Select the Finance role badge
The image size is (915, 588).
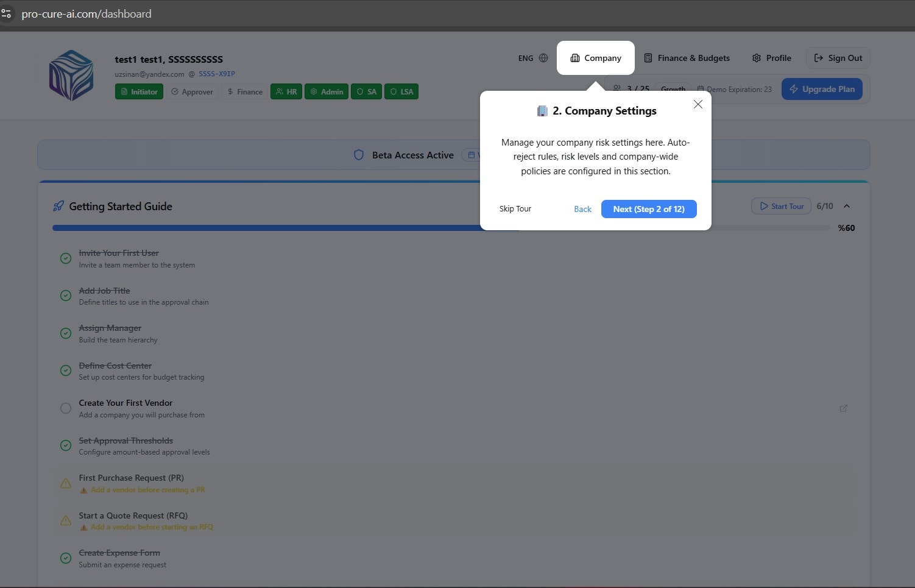(x=245, y=91)
